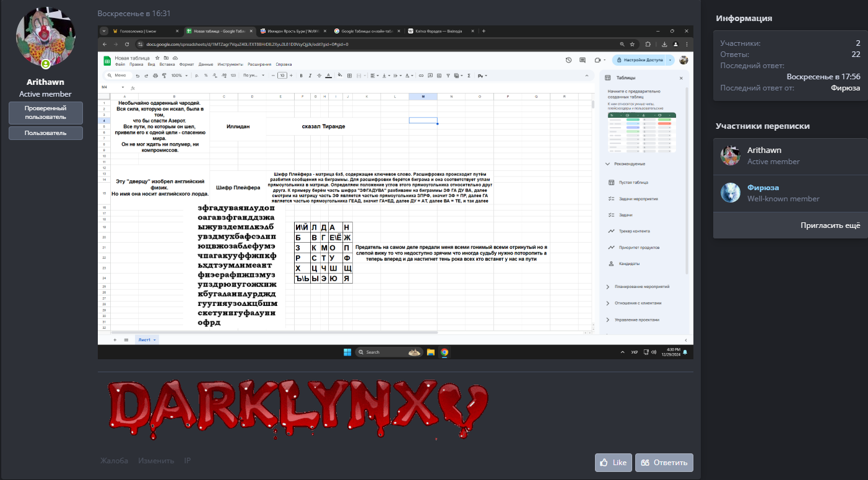Click the Изменить edit link

(156, 461)
